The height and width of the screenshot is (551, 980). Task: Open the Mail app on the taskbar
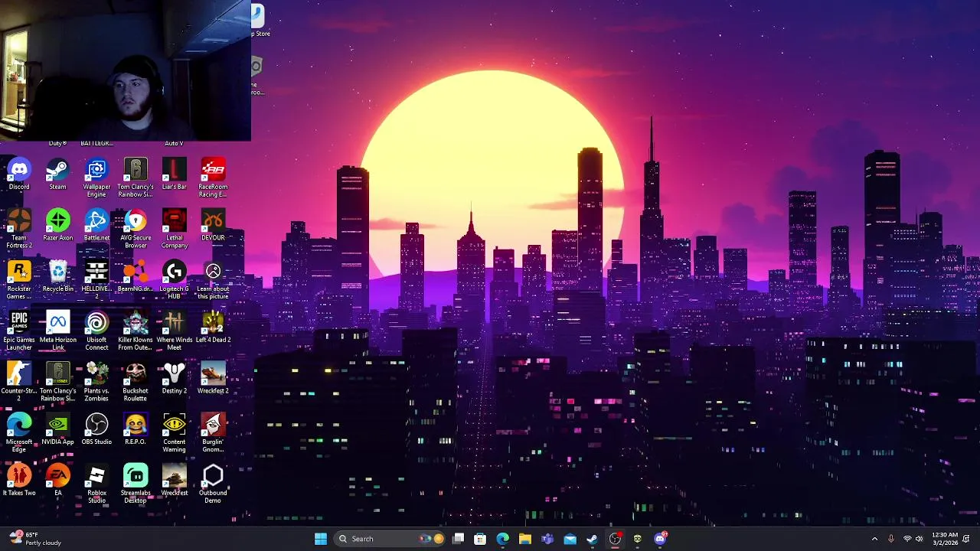point(570,539)
